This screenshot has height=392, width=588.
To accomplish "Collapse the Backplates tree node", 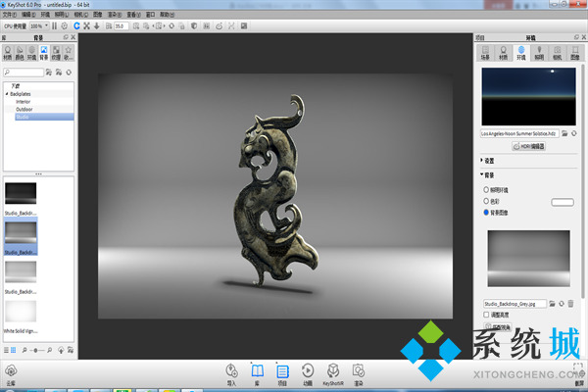I will 7,93.
